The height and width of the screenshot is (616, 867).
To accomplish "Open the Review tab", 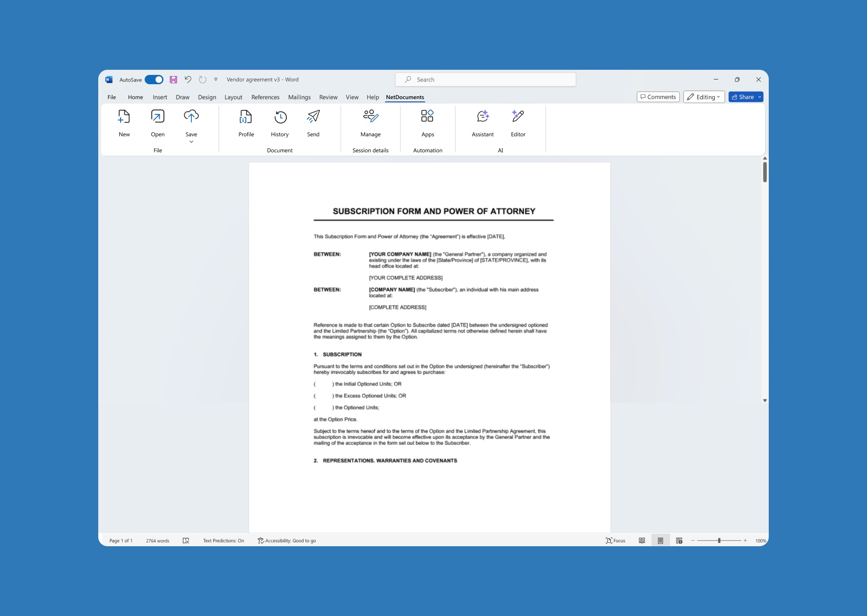I will point(328,97).
